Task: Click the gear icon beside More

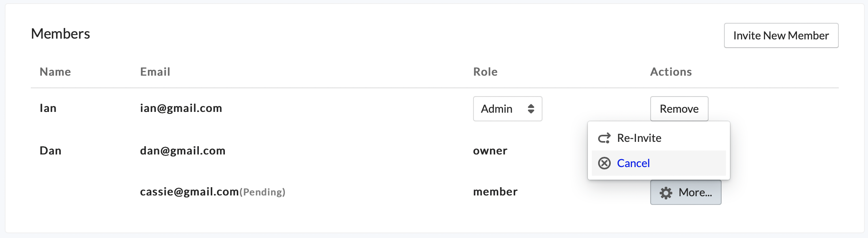Action: point(666,193)
